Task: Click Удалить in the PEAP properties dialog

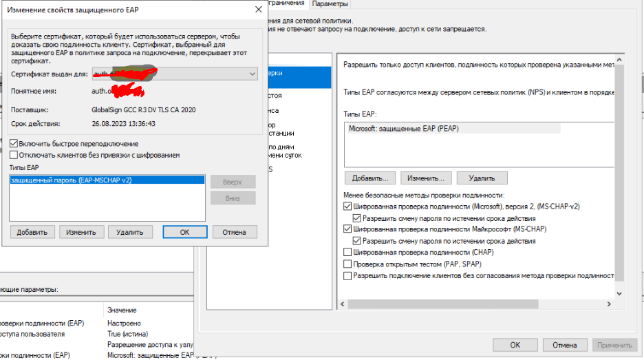Action: (x=130, y=232)
